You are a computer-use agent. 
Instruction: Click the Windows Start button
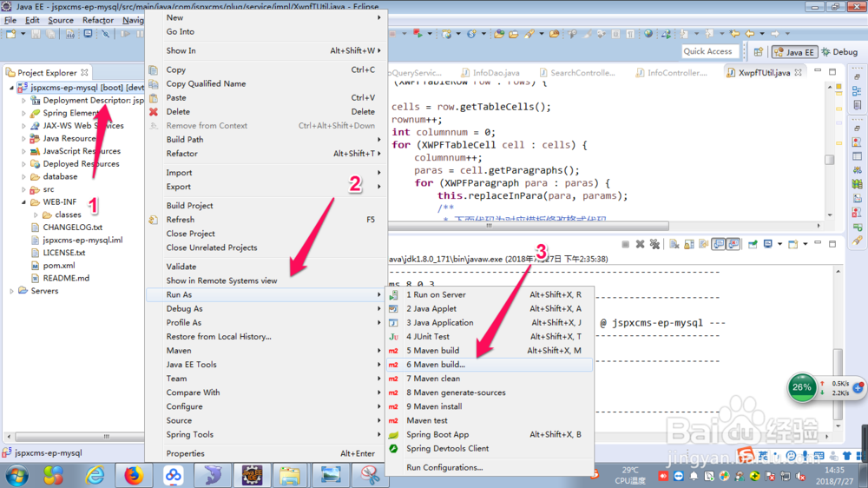(16, 476)
